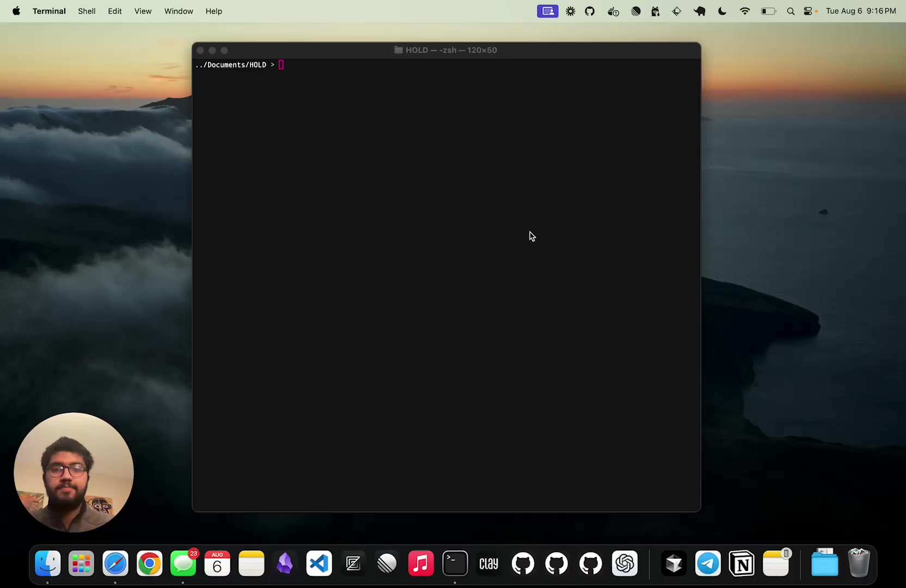This screenshot has width=906, height=588.
Task: Open the GitHub icon right beside Clay
Action: click(x=523, y=563)
